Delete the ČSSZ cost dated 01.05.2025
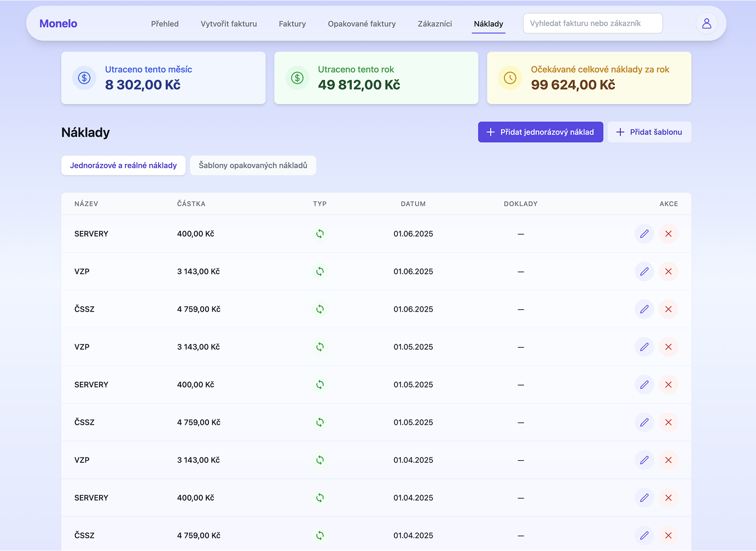The height and width of the screenshot is (551, 756). coord(668,423)
